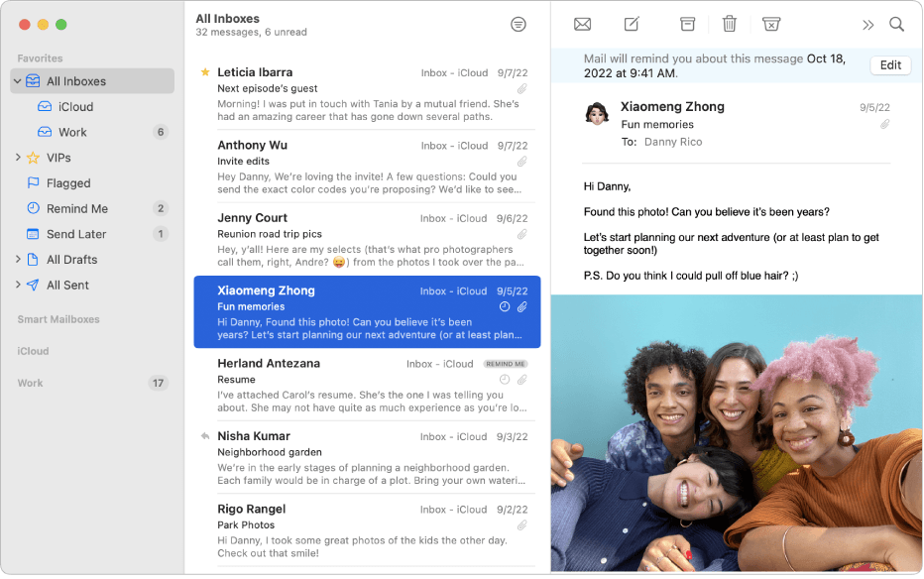Archive the selected message
Viewport: 924px width, 579px height.
coord(686,24)
